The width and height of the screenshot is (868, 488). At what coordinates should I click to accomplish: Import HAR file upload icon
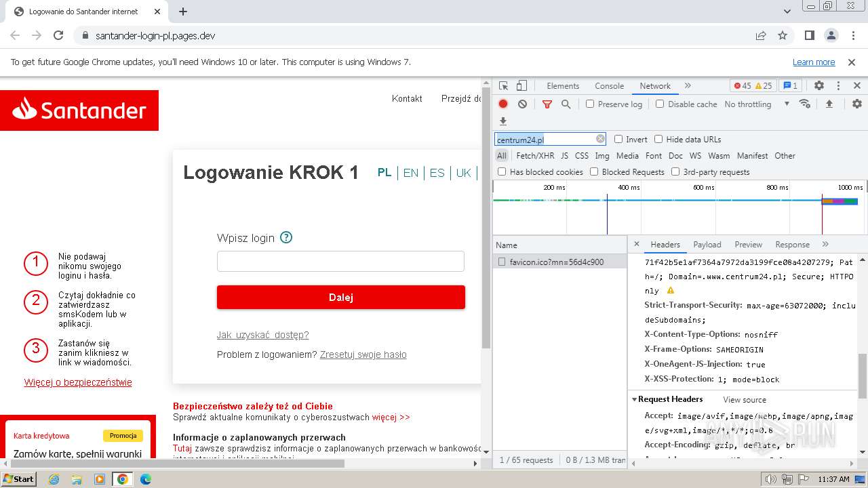(x=829, y=104)
